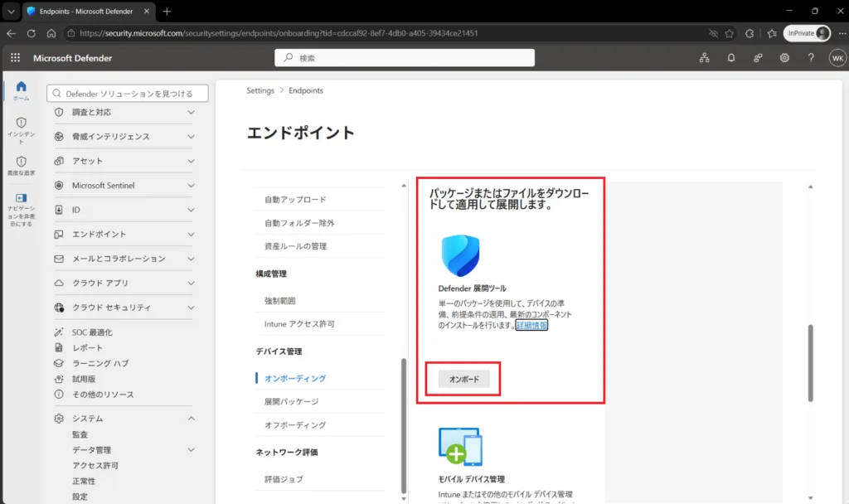Select 展開パッケージ in settings list
849x504 pixels.
(x=291, y=402)
